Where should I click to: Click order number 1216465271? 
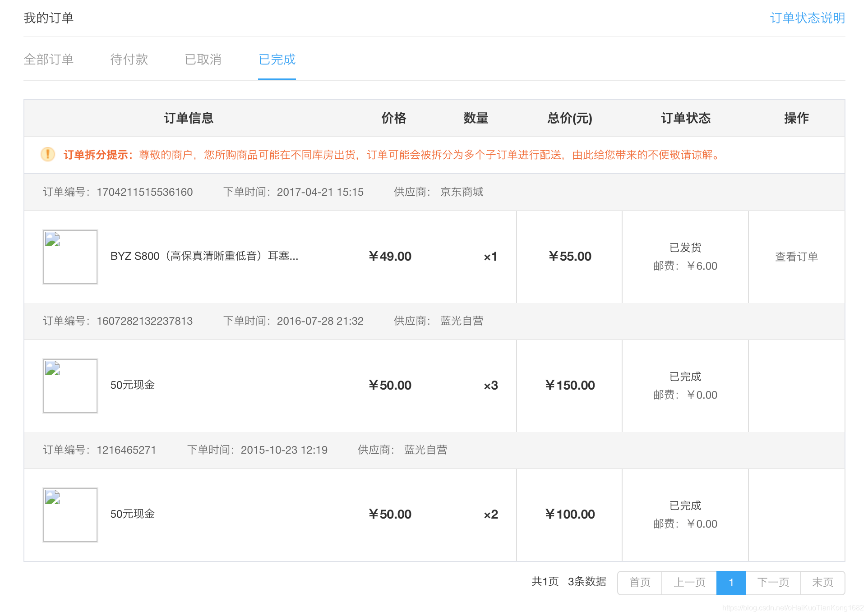pos(126,450)
